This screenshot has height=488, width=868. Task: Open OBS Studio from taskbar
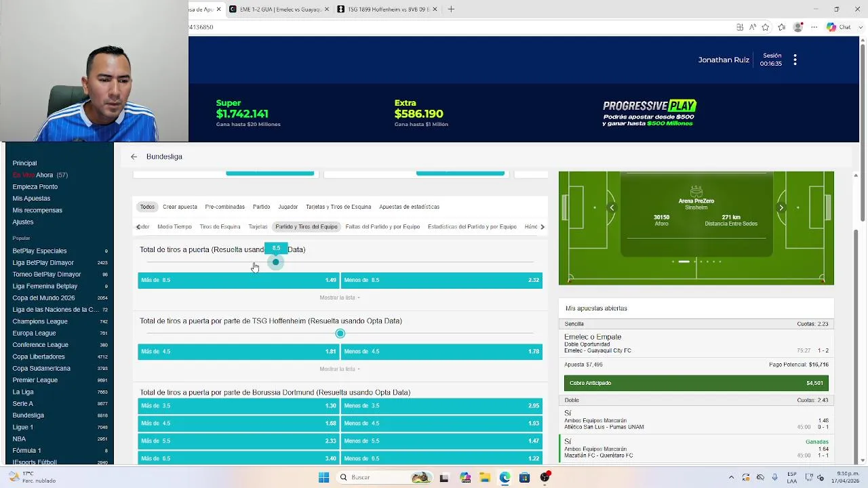545,478
